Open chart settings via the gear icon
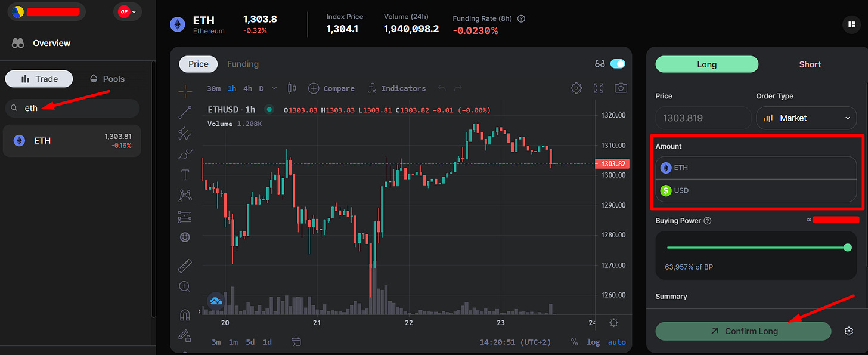This screenshot has width=868, height=355. (576, 88)
